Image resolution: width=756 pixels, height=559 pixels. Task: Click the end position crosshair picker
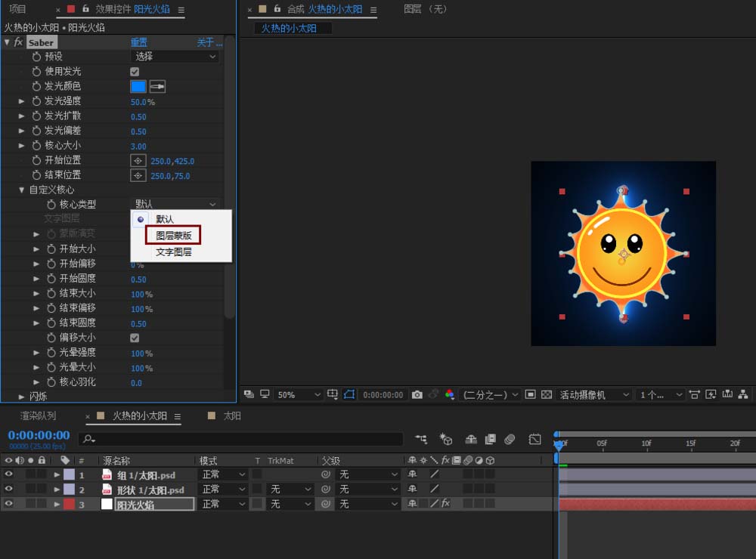[x=138, y=175]
